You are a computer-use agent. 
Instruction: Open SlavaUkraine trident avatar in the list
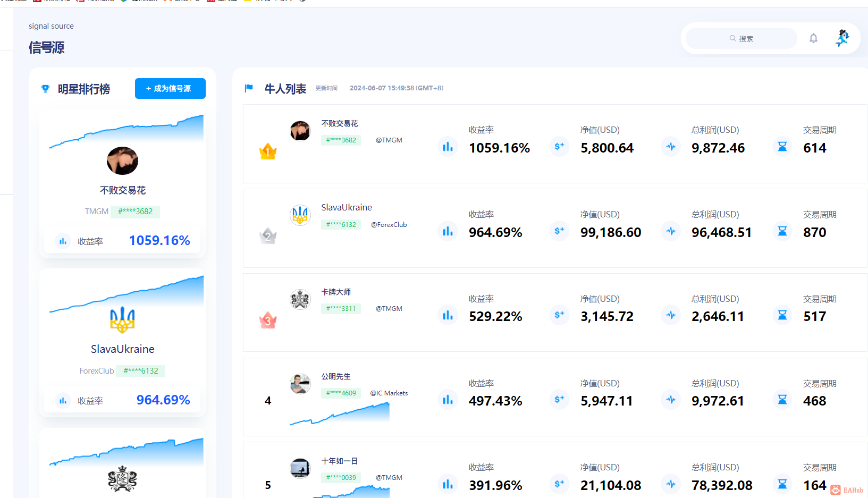click(x=300, y=215)
